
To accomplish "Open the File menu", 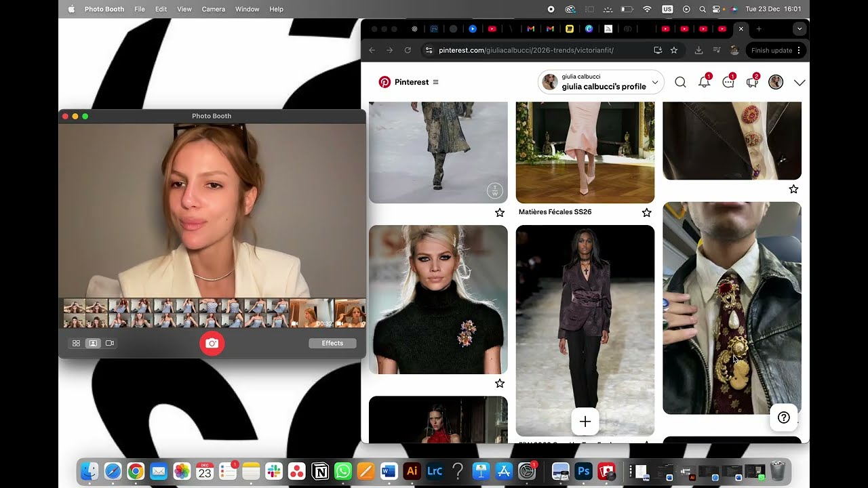I will [140, 9].
